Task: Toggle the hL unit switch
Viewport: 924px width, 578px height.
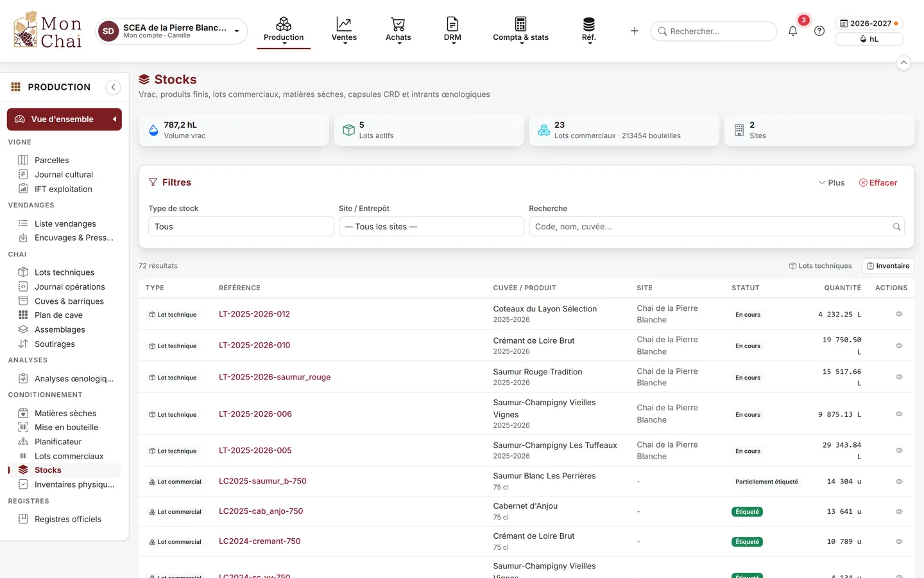Action: (869, 39)
